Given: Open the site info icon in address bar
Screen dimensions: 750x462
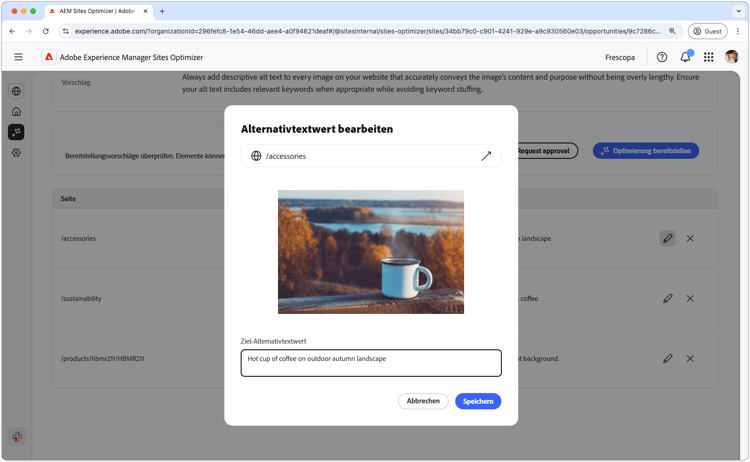Looking at the screenshot, I should 66,31.
